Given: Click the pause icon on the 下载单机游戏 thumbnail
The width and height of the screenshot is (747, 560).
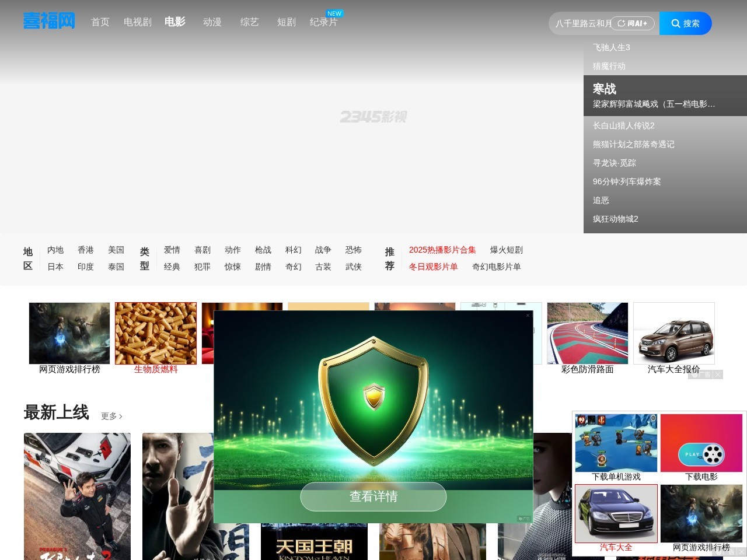Looking at the screenshot, I should click(653, 418).
